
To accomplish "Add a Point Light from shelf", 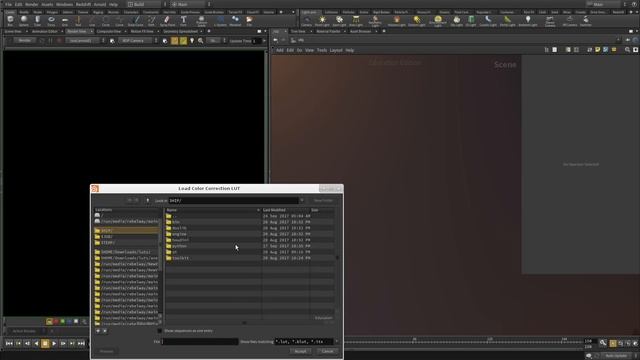I will [322, 21].
